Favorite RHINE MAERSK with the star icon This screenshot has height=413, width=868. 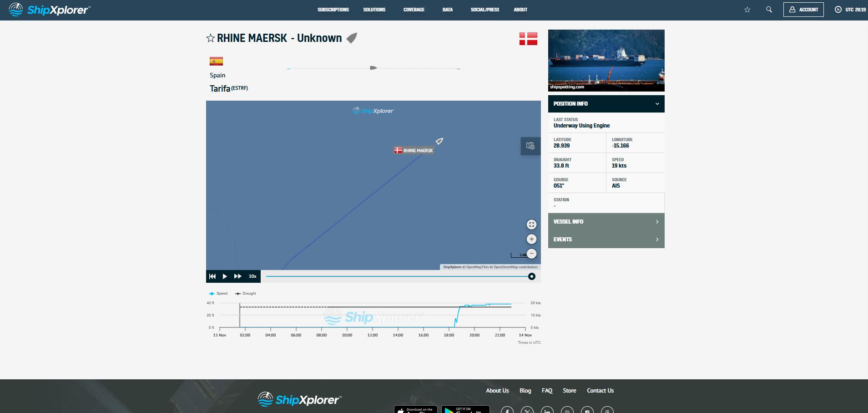pyautogui.click(x=210, y=38)
